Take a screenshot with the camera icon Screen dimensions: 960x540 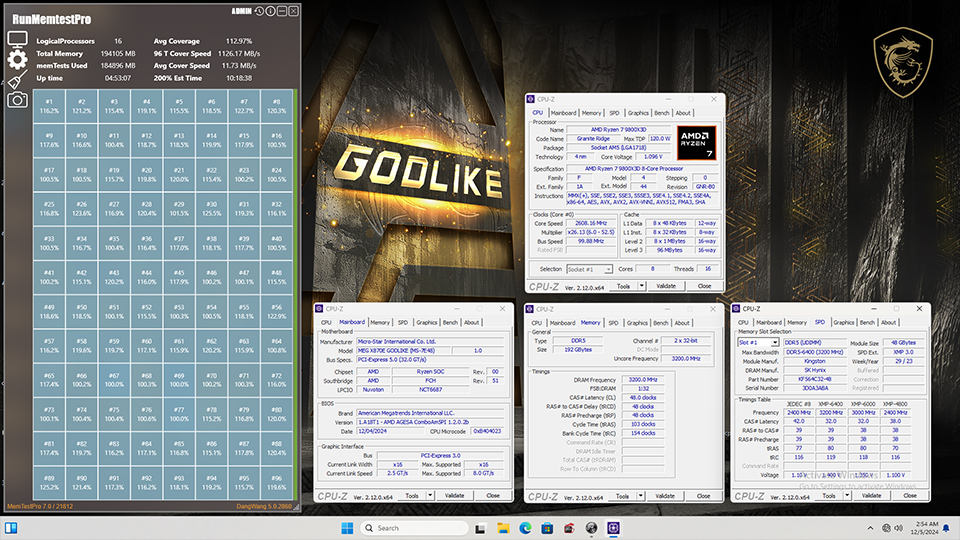(x=17, y=100)
